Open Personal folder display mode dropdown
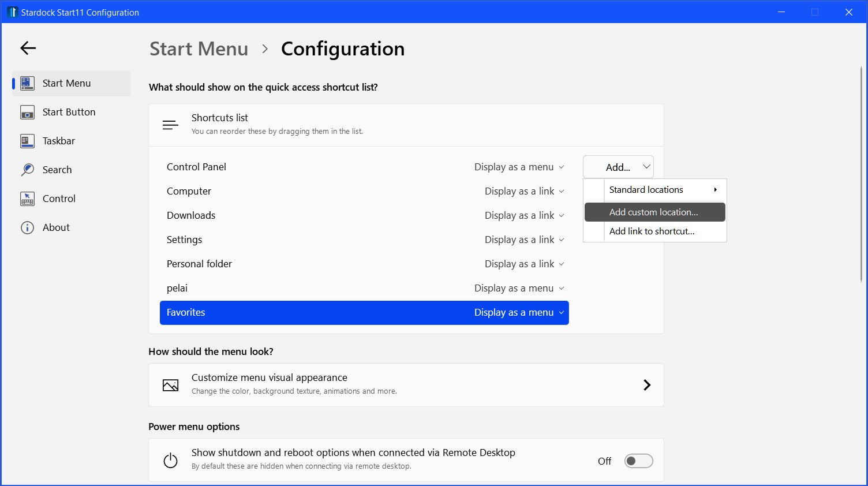The width and height of the screenshot is (868, 486). 524,264
